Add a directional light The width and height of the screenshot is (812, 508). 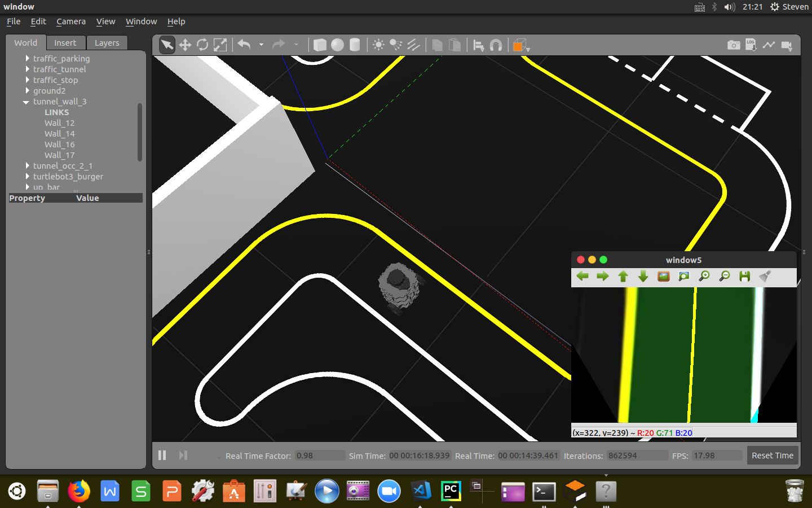[x=413, y=45]
